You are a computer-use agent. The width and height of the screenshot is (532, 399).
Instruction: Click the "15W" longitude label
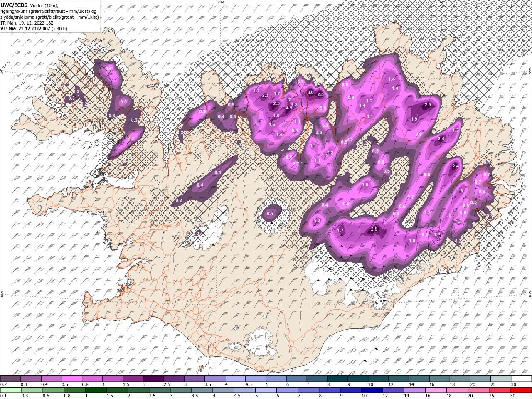point(440,2)
